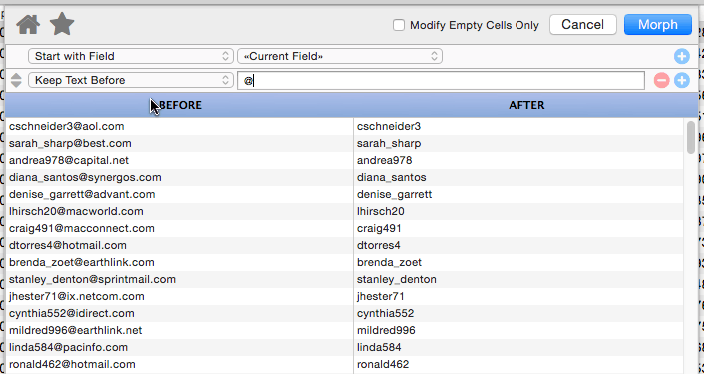Image resolution: width=704 pixels, height=374 pixels.
Task: Open the Start with Field dropdown
Action: [x=131, y=56]
